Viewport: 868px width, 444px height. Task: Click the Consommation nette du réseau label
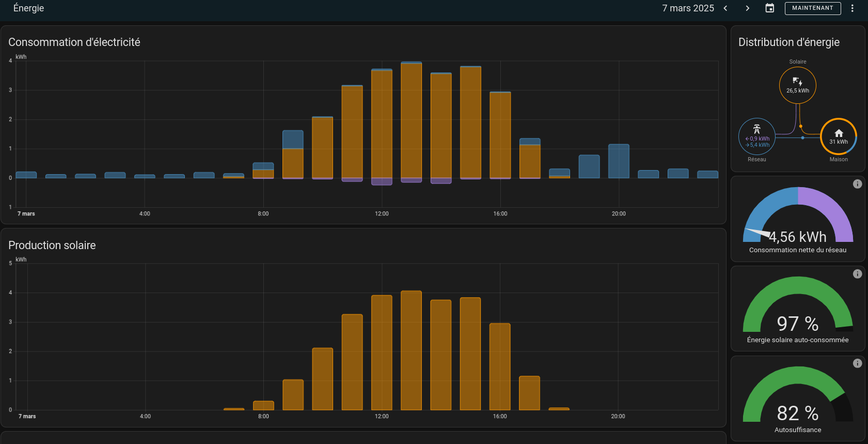(798, 250)
